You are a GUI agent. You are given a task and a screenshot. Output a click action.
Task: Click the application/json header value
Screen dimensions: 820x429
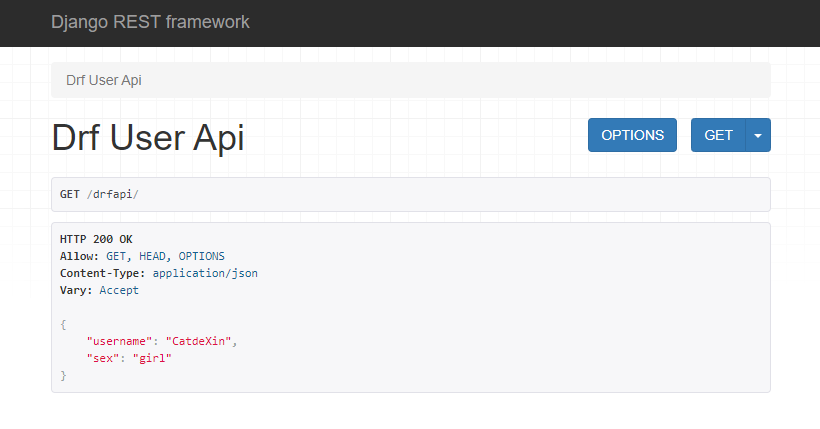click(205, 273)
